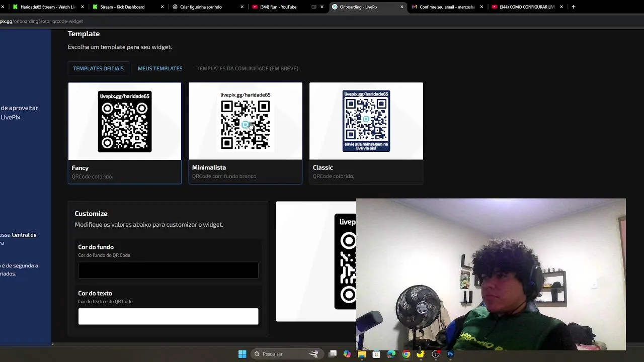Close the Stream - Kick Dashboard tab
Screen dimensions: 644x362
pyautogui.click(x=162, y=7)
